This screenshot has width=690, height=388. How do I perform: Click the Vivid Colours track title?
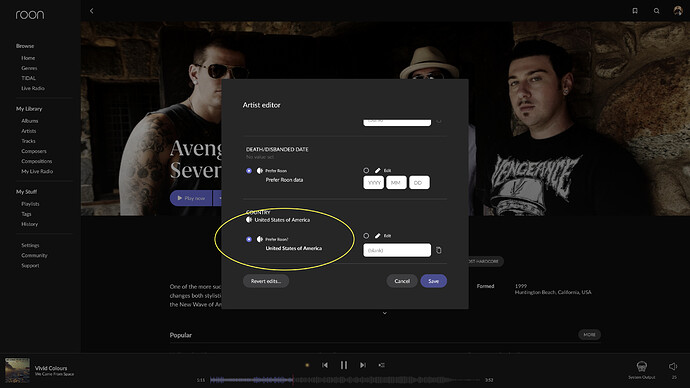pos(51,368)
